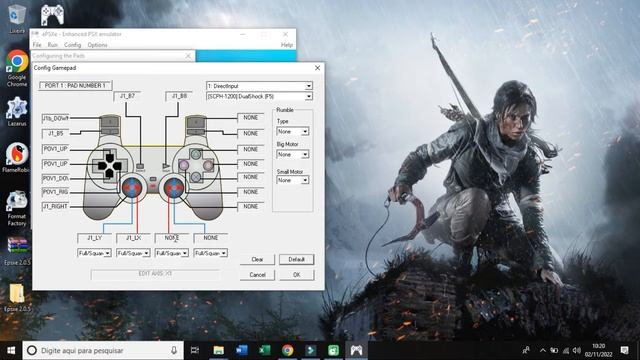Screen dimensions: 640x360
Task: Open the Windows Start menu
Action: click(x=11, y=350)
